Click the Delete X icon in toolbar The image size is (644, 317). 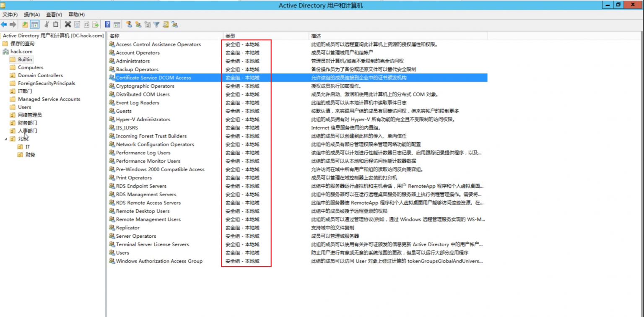coord(68,24)
